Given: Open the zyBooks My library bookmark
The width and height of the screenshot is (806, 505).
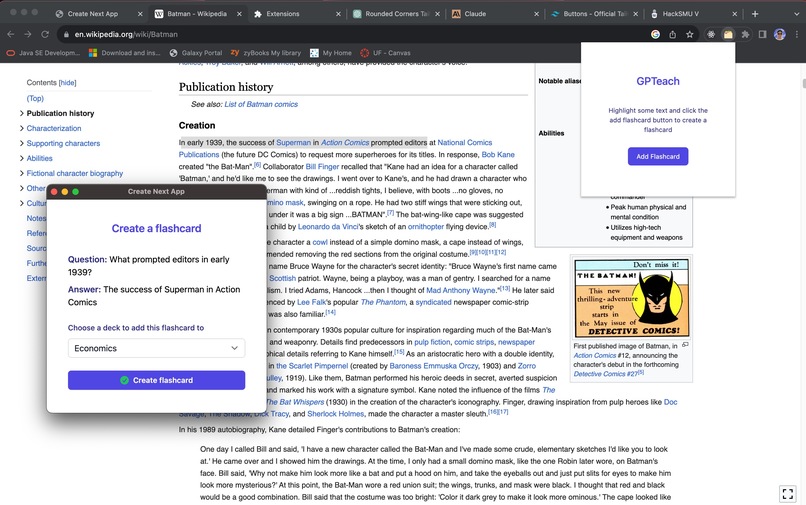Looking at the screenshot, I should [266, 53].
